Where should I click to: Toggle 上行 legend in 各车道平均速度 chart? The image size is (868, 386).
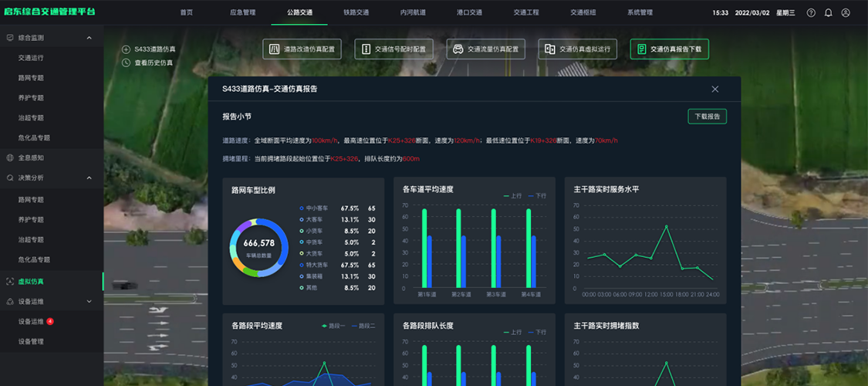point(513,196)
